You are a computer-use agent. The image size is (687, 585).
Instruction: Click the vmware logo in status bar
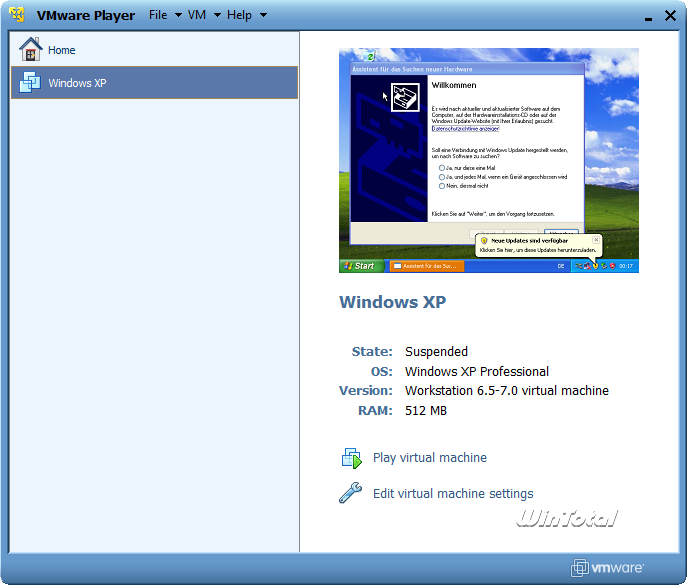pos(607,568)
